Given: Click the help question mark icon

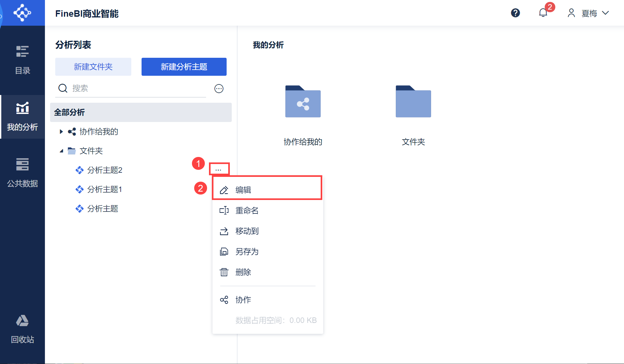Looking at the screenshot, I should tap(515, 13).
